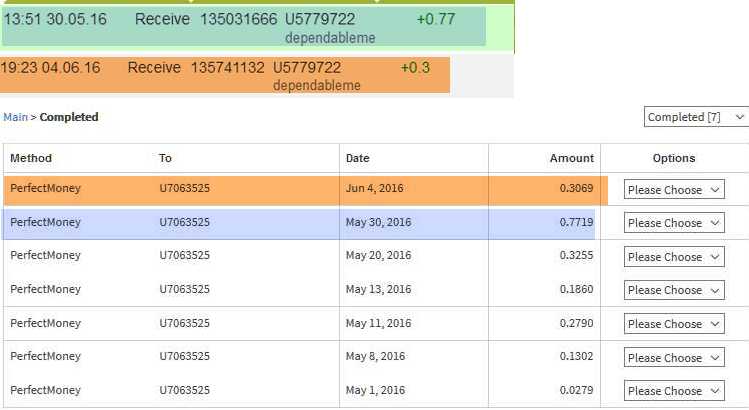This screenshot has height=410, width=749.
Task: Click transaction ID 135741132
Action: [x=228, y=67]
